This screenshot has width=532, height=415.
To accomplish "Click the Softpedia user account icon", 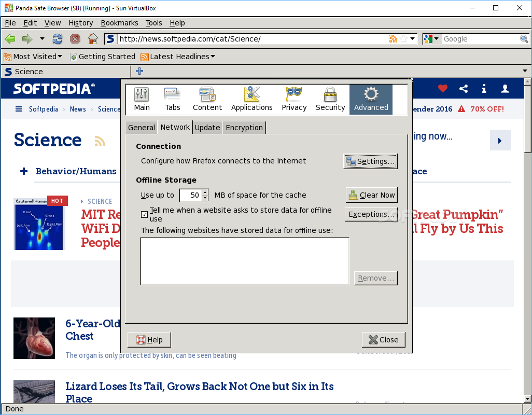I will [505, 89].
